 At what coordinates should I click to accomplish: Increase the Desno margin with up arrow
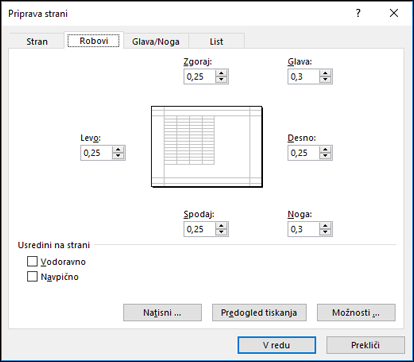click(x=325, y=150)
